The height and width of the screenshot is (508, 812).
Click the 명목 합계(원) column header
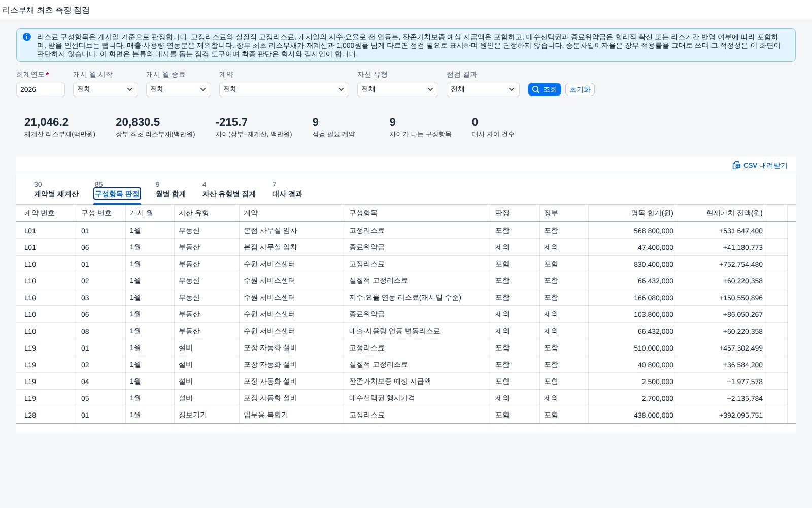click(633, 213)
